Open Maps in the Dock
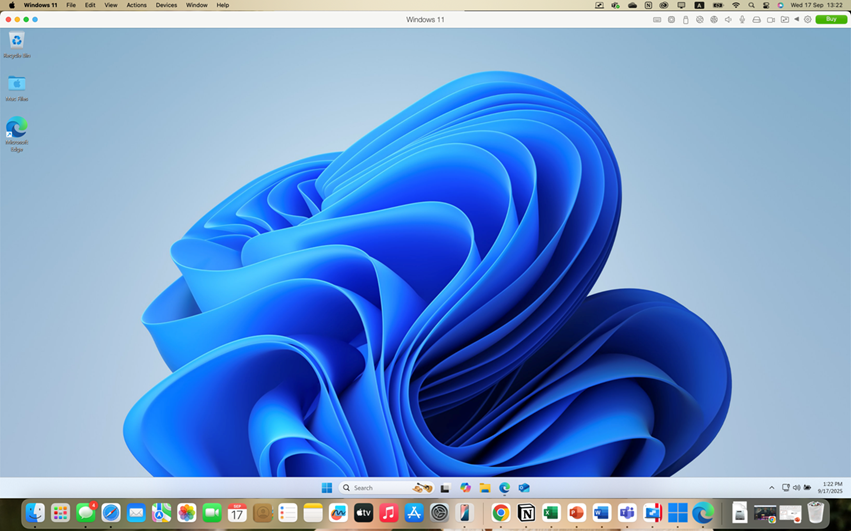Image resolution: width=851 pixels, height=531 pixels. 161,512
